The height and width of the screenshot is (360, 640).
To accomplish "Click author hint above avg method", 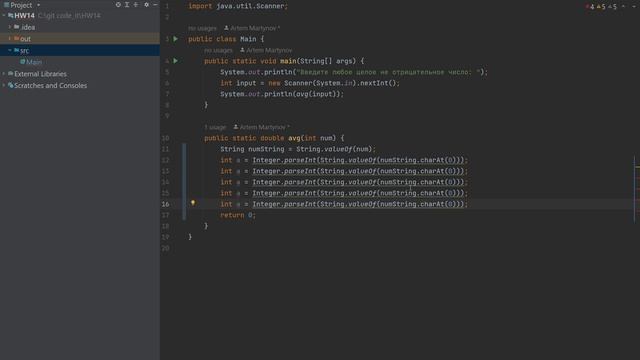I will click(x=262, y=127).
